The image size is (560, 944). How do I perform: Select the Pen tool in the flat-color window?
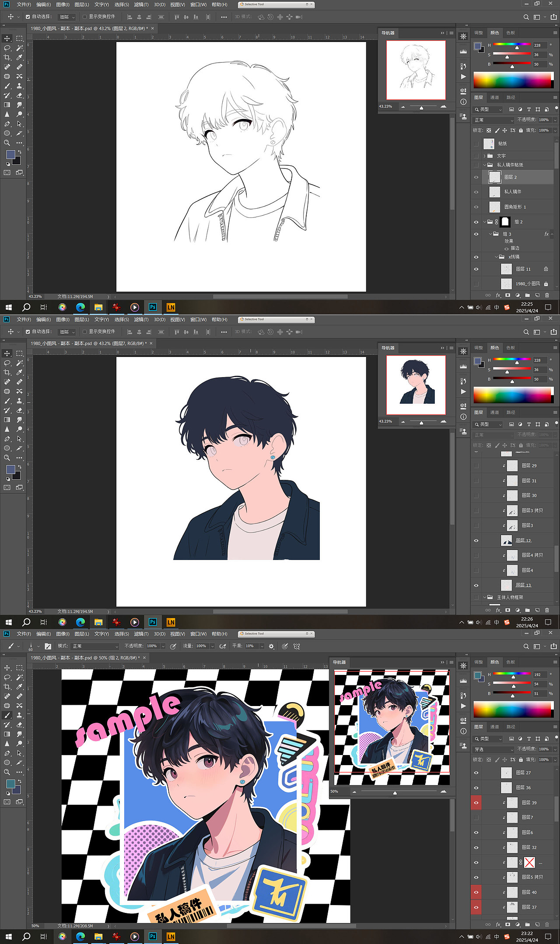[x=7, y=439]
